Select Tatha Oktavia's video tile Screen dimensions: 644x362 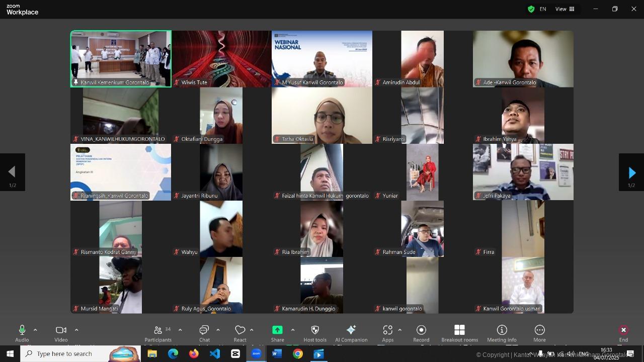click(322, 116)
